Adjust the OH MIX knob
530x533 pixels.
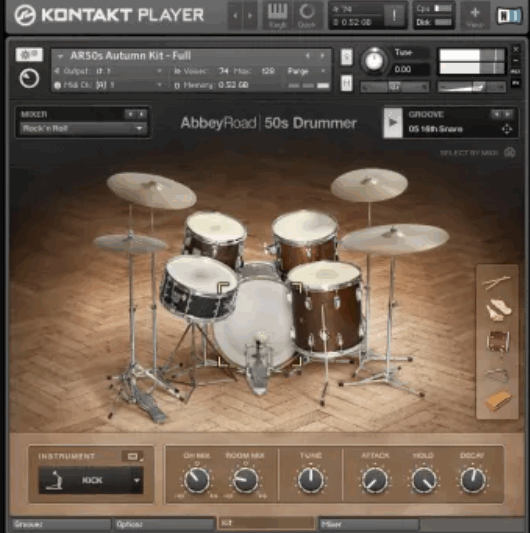(196, 480)
